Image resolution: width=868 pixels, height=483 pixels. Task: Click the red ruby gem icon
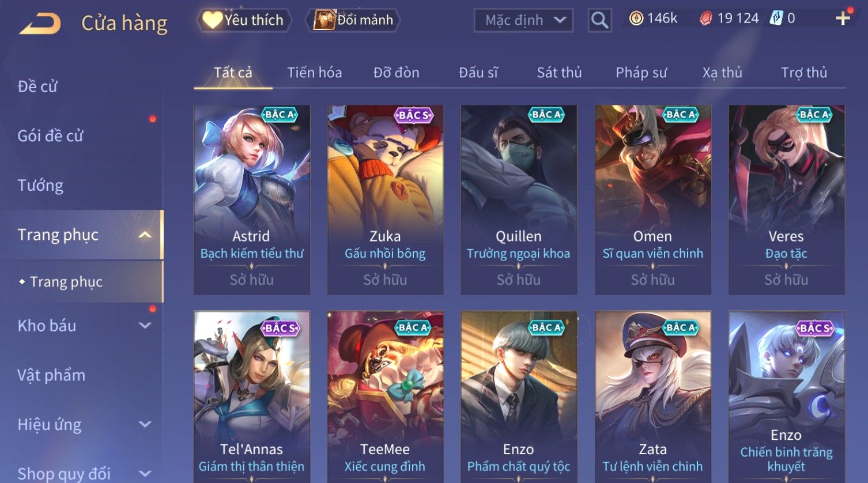point(705,19)
